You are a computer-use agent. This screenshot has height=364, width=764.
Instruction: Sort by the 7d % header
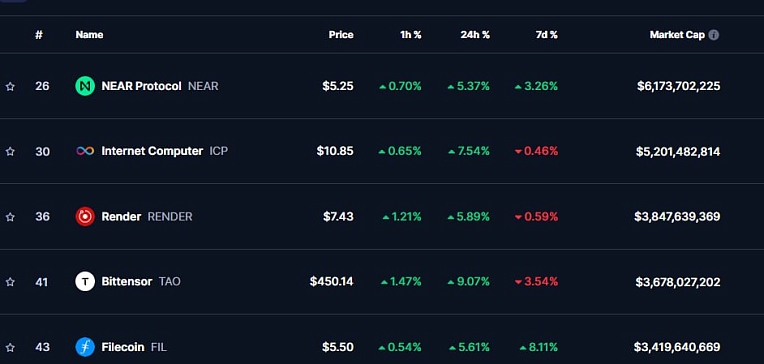tap(547, 35)
